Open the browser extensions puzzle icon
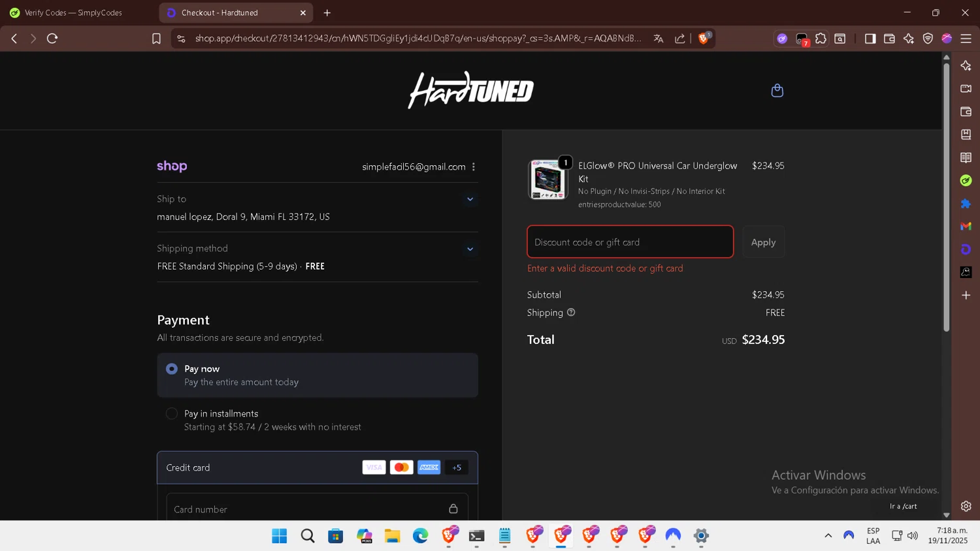This screenshot has width=980, height=551. 821,39
